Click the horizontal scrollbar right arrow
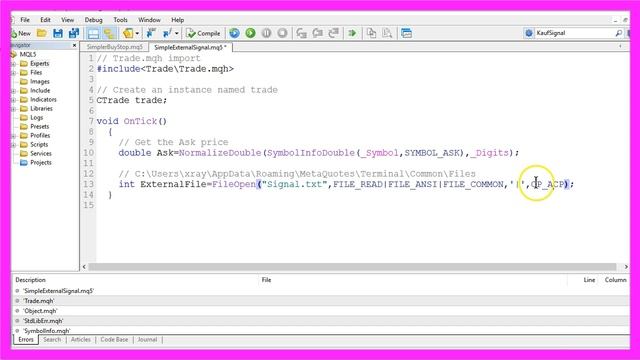Screen dimensions: 640x360 [x=626, y=267]
